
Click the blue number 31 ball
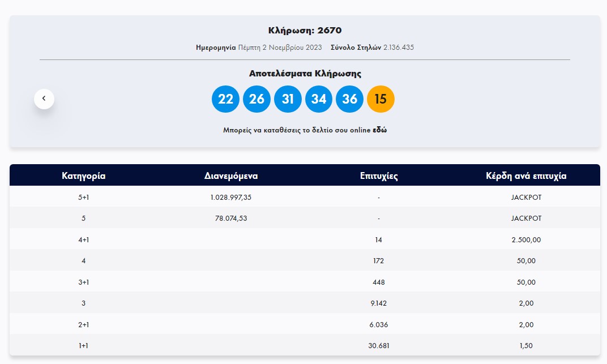pyautogui.click(x=288, y=99)
